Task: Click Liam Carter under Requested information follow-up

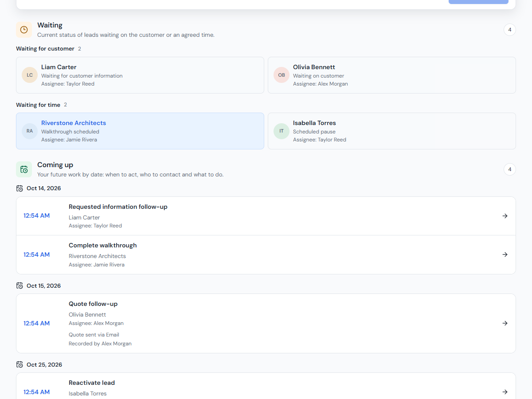Action: point(84,218)
